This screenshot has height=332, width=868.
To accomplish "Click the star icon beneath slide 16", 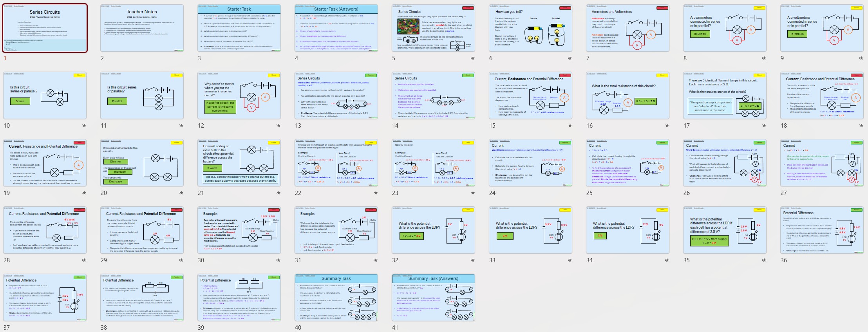I will click(667, 126).
